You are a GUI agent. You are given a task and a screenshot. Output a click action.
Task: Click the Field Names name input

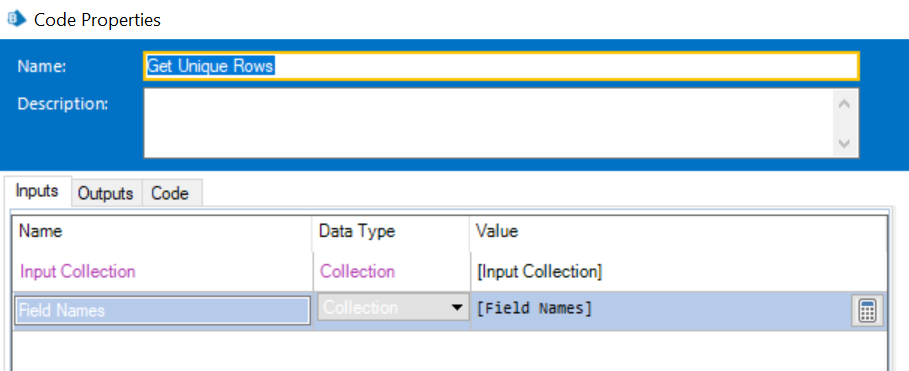162,311
